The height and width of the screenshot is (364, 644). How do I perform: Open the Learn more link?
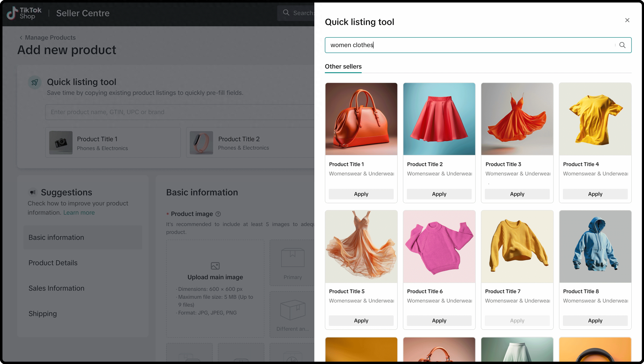(79, 212)
